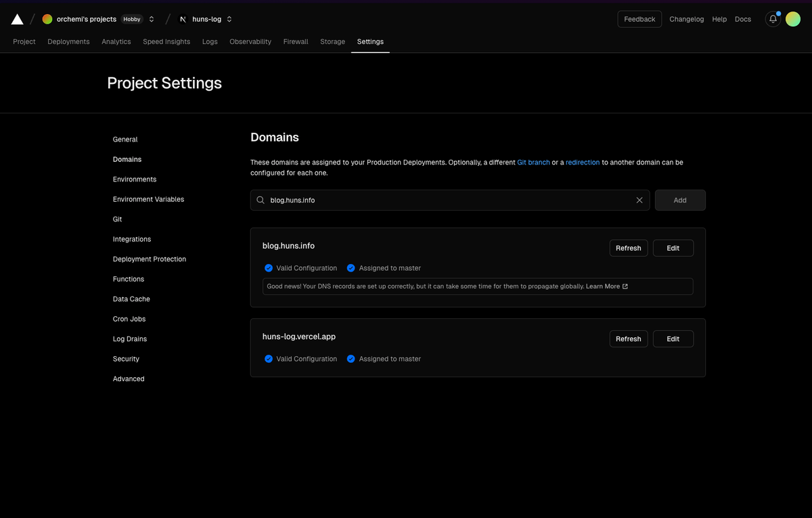Refresh the blog.huns.info domain

click(x=629, y=248)
